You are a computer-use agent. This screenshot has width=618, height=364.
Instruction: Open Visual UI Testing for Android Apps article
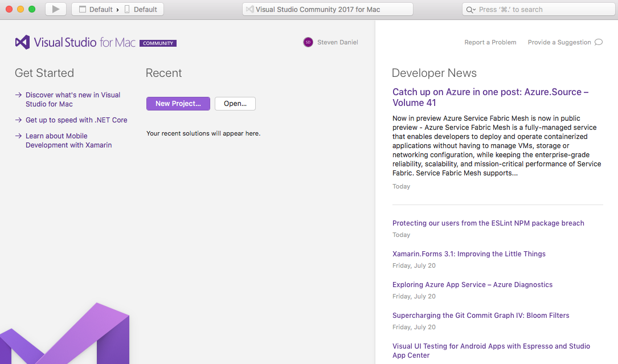point(491,350)
